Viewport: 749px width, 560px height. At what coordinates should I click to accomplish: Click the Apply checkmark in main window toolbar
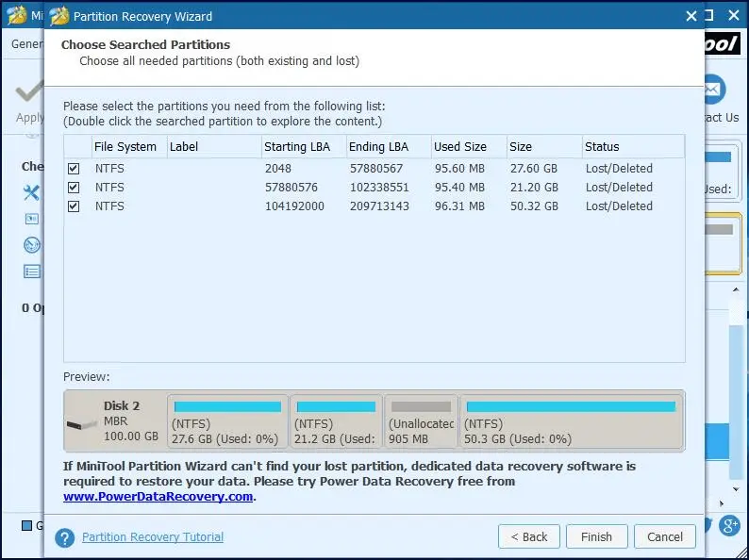(29, 92)
